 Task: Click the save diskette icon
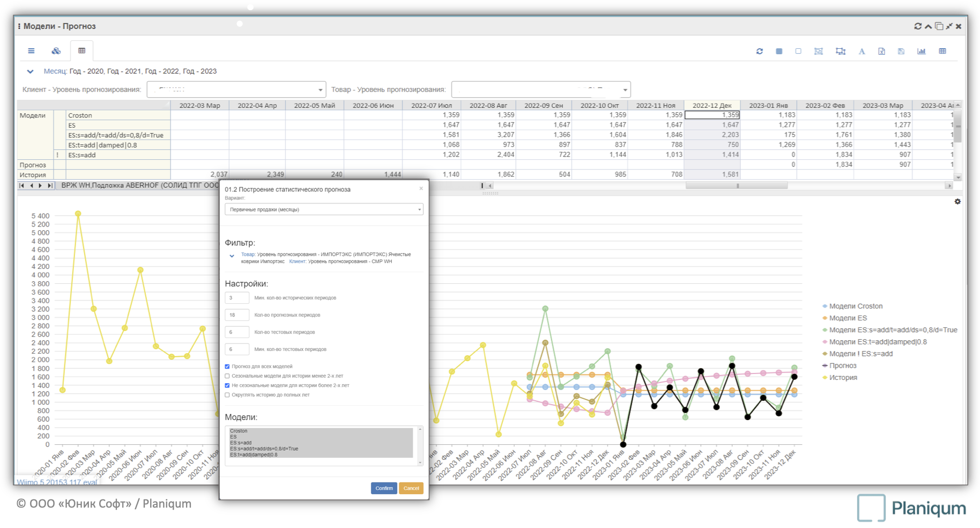click(x=901, y=52)
